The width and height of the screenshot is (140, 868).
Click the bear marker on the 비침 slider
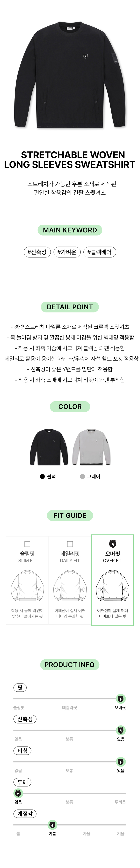click(x=120, y=761)
